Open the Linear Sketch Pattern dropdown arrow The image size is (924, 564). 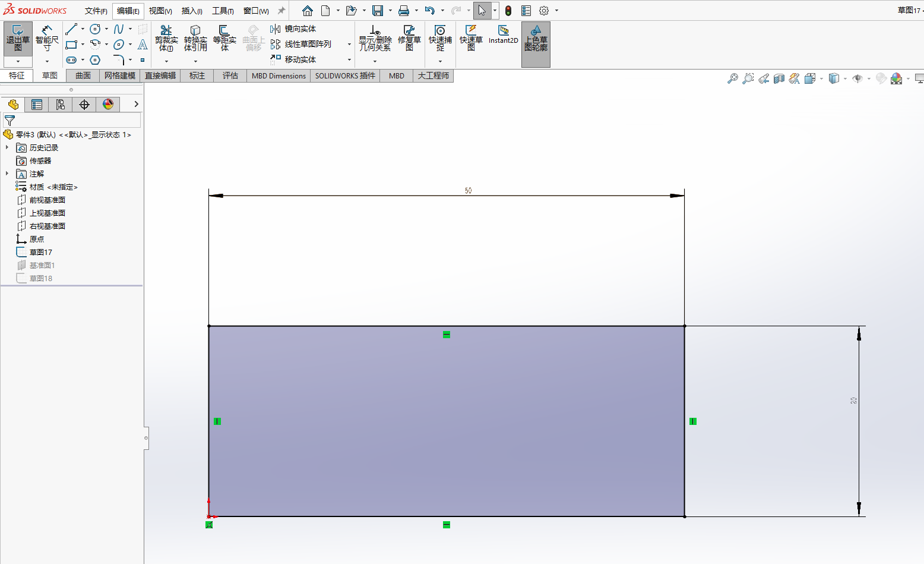click(x=349, y=44)
